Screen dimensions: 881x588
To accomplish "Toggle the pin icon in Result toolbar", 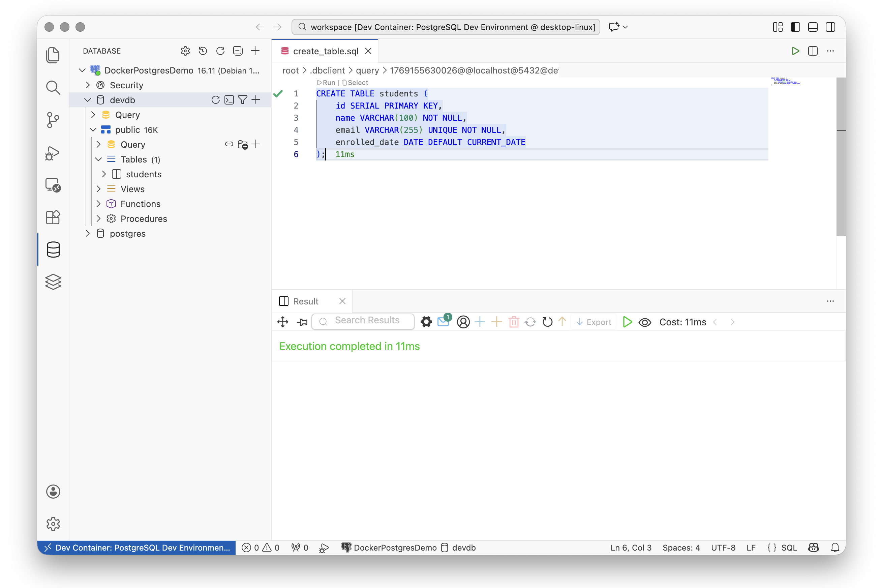I will point(302,322).
